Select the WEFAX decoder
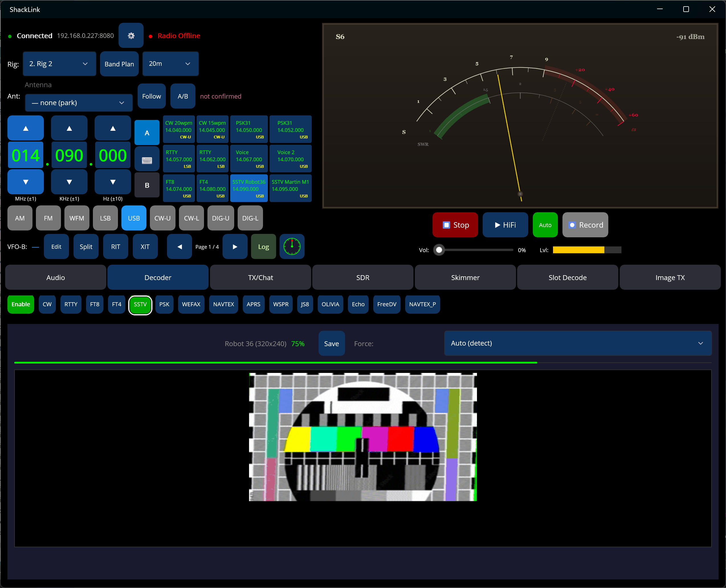Viewport: 726px width, 588px height. (191, 304)
